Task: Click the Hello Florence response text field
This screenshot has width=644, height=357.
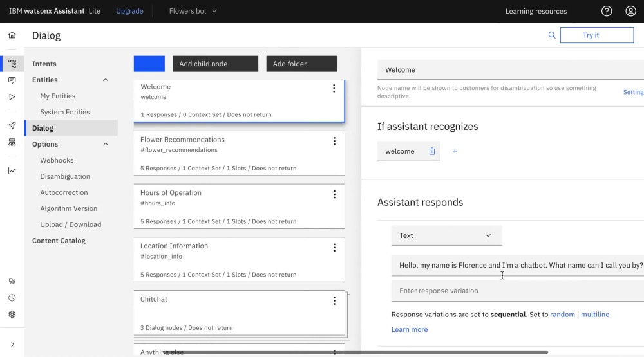Action: 518,266
